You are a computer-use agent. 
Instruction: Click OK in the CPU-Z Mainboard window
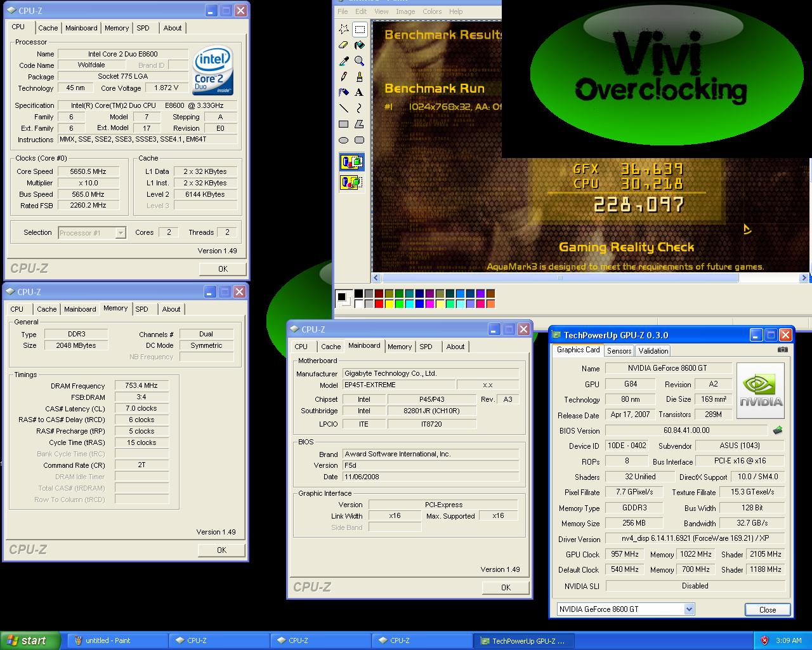point(506,588)
